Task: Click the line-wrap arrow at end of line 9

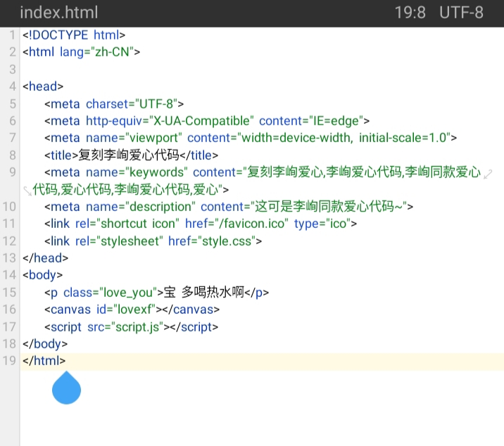Action: tap(488, 174)
